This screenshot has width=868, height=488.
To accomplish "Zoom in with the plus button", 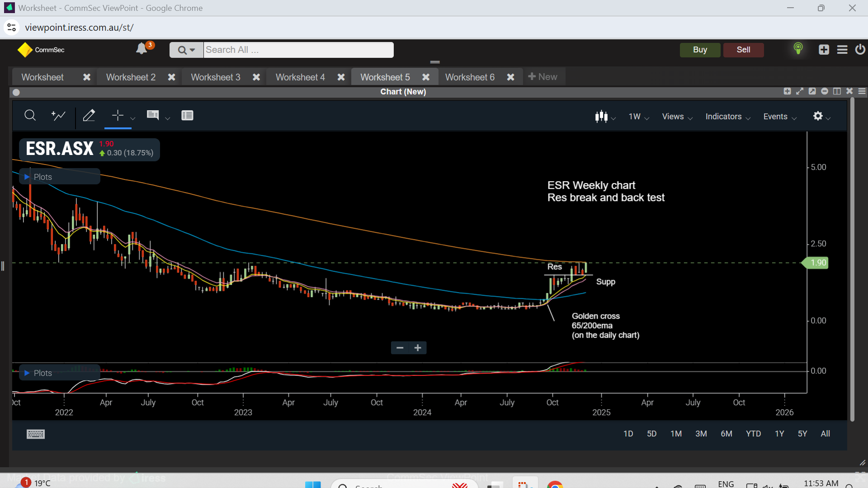I will (x=418, y=347).
